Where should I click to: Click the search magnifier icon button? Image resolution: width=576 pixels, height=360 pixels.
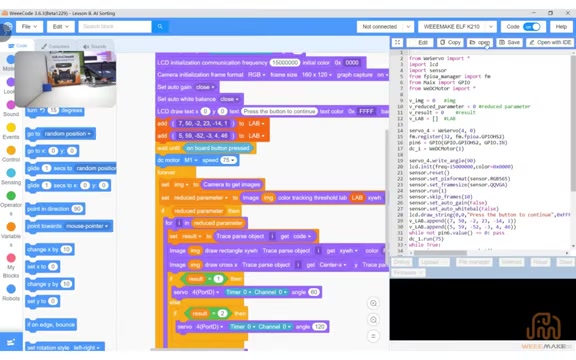tap(160, 26)
